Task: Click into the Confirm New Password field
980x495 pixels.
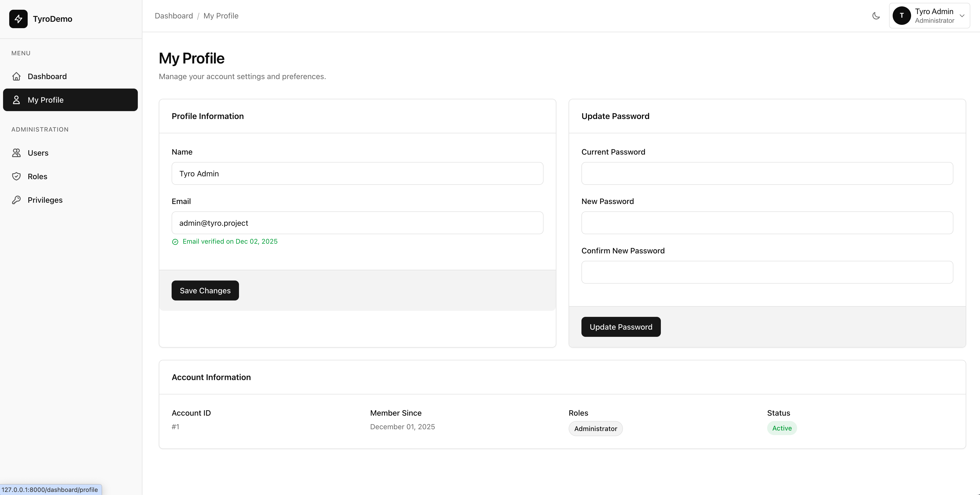Action: pos(767,272)
